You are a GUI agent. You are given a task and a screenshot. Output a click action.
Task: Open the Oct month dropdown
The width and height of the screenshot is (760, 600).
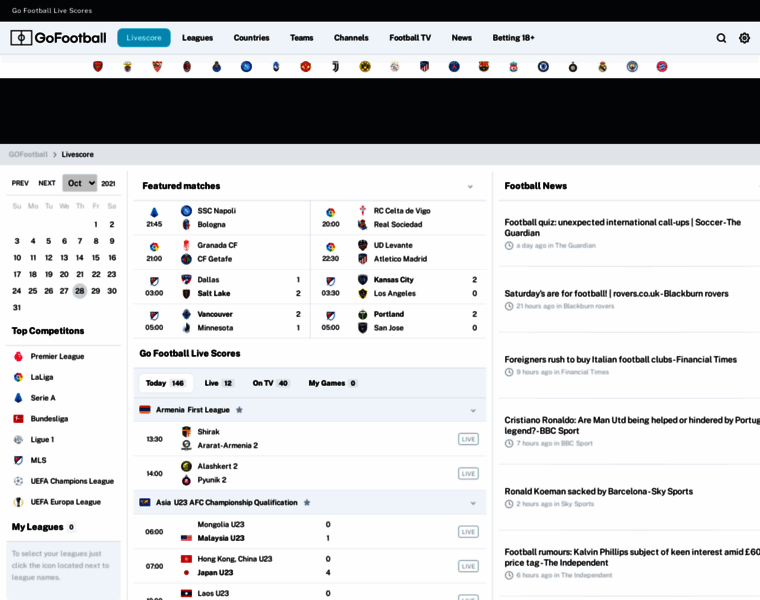point(80,183)
